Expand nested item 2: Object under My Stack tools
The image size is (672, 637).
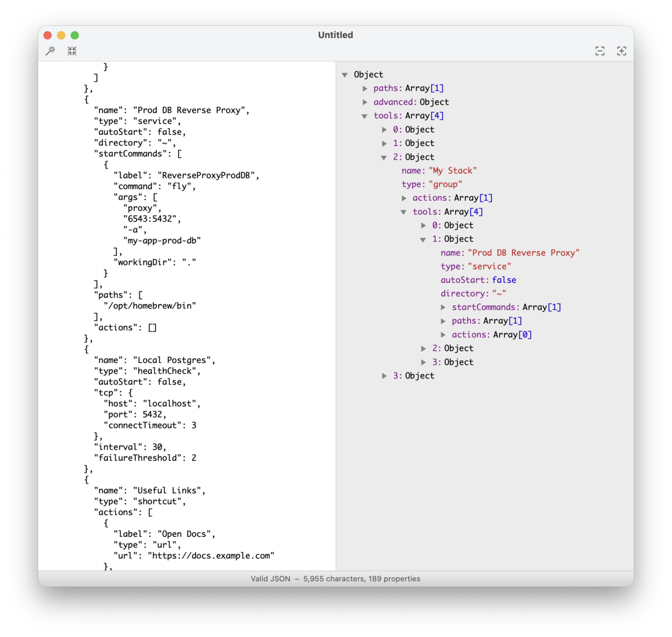pos(423,348)
